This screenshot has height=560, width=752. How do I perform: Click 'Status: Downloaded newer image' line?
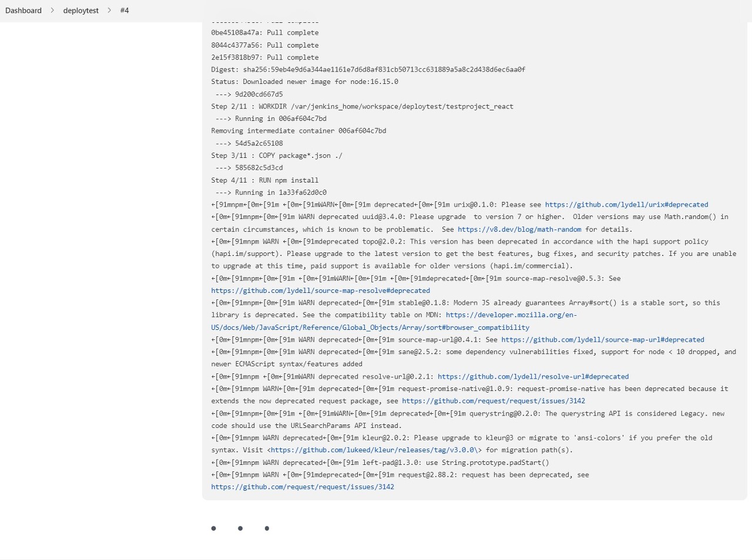[305, 82]
